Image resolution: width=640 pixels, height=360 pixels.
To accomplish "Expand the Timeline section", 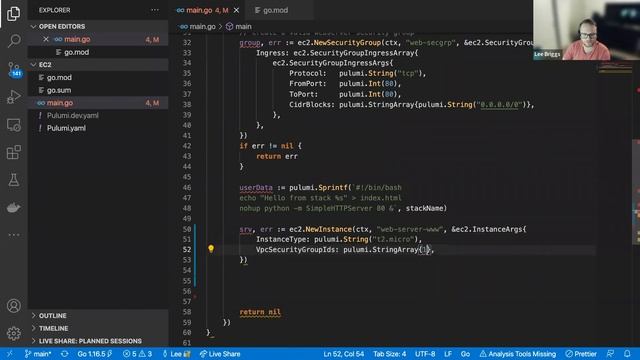I will [x=98, y=328].
